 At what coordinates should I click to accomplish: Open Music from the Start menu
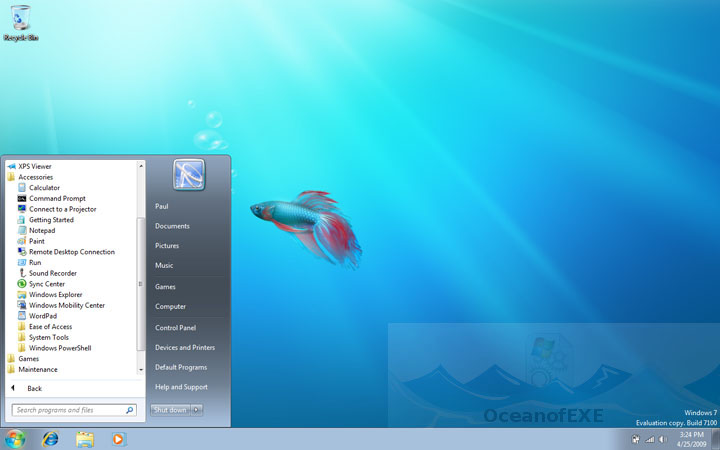164,265
